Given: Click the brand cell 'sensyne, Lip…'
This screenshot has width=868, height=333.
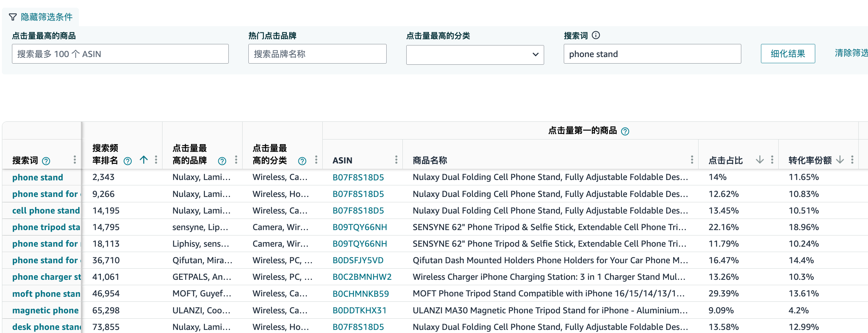Looking at the screenshot, I should click(x=200, y=227).
